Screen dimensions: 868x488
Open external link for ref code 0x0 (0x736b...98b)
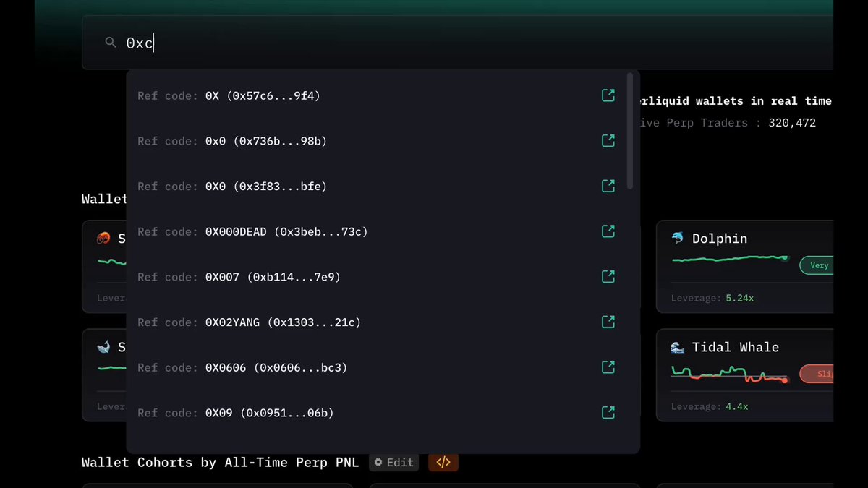(x=608, y=140)
